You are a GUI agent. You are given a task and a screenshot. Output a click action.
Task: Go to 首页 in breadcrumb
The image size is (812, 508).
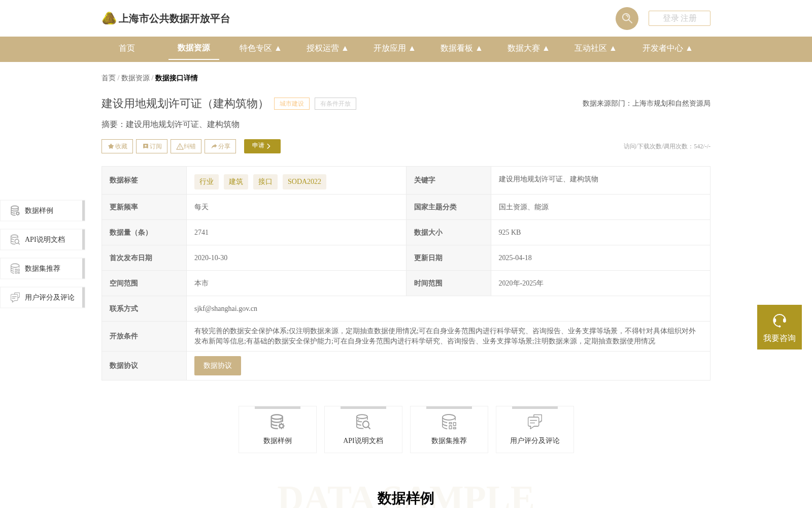pos(109,78)
